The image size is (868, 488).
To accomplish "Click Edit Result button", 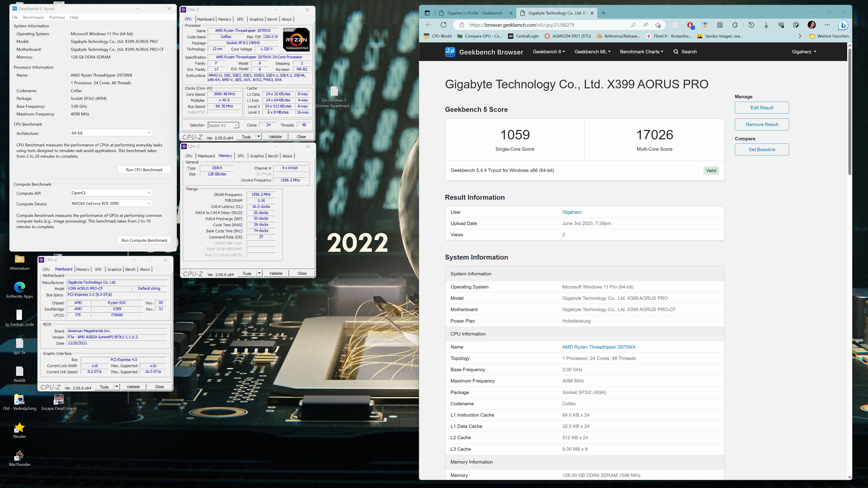I will (x=762, y=108).
